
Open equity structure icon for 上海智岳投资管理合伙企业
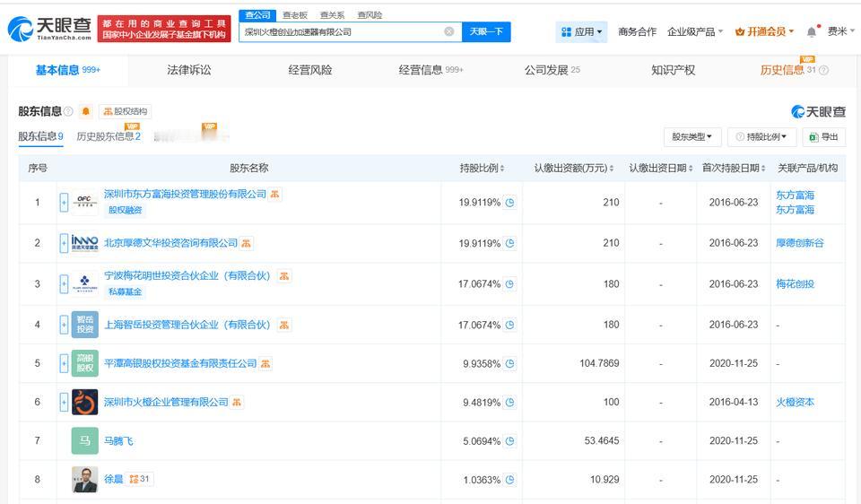[284, 325]
